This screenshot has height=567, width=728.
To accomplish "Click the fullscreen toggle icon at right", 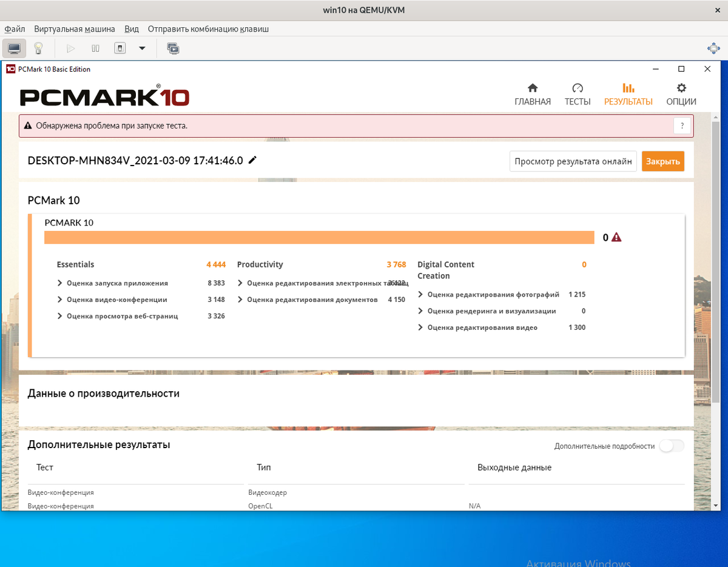I will (x=713, y=48).
